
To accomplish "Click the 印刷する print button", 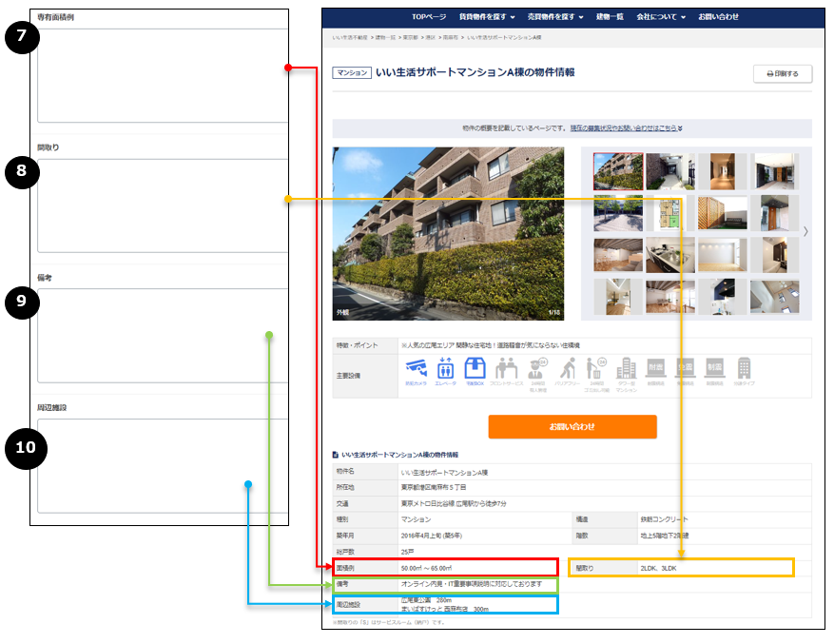I will coord(783,73).
